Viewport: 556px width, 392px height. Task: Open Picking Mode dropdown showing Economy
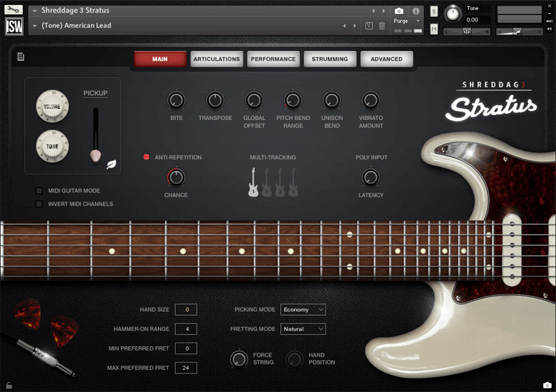302,310
